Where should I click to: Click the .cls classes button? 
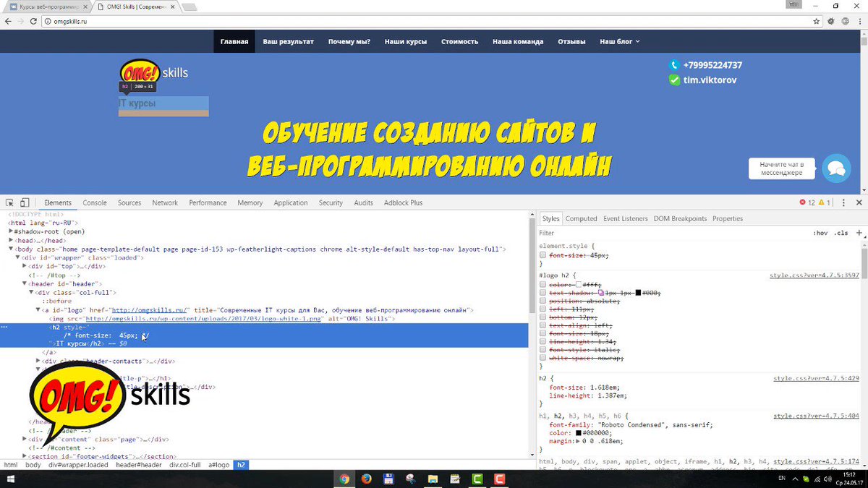(x=841, y=233)
